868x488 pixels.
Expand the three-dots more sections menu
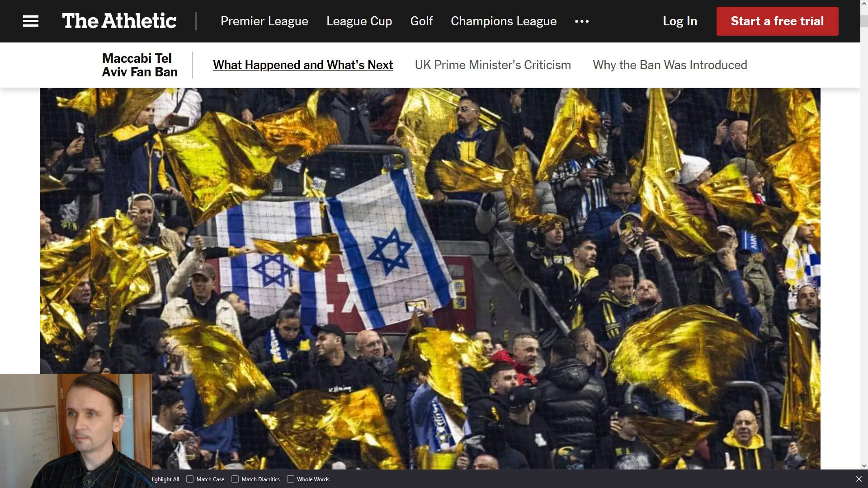pyautogui.click(x=582, y=21)
